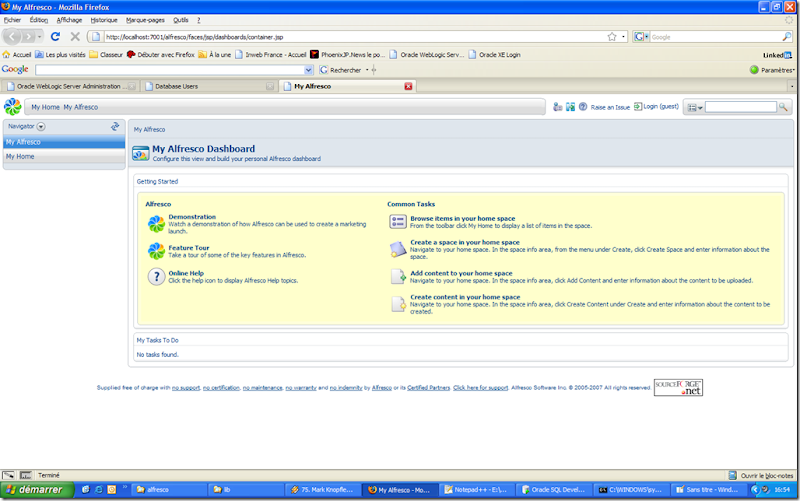
Task: Click the Alfresco logo icon in the header
Action: point(12,107)
